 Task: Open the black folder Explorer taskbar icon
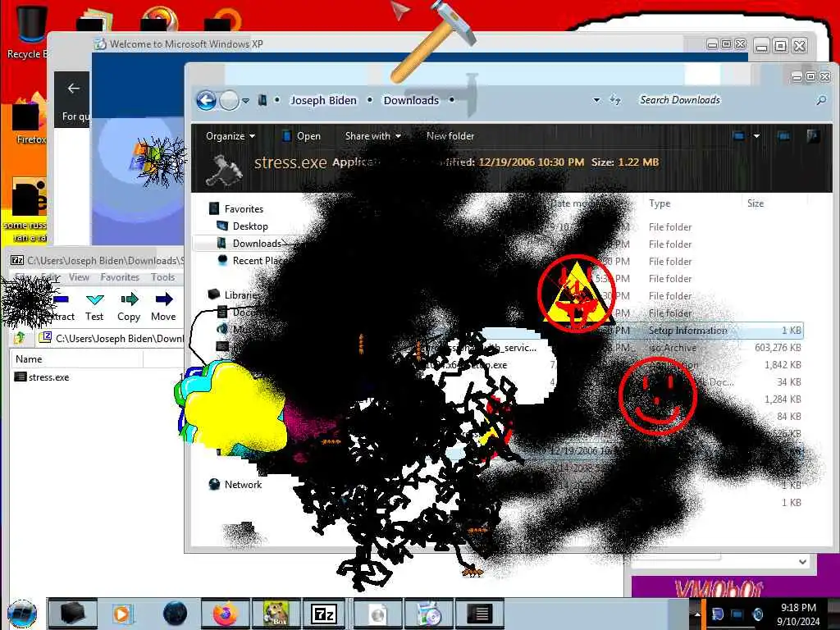tap(73, 614)
